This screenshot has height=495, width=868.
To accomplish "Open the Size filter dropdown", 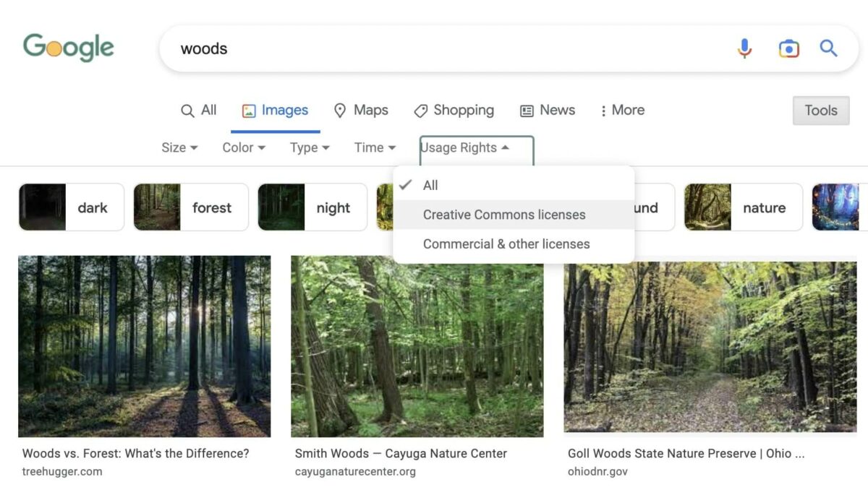I will [x=178, y=147].
